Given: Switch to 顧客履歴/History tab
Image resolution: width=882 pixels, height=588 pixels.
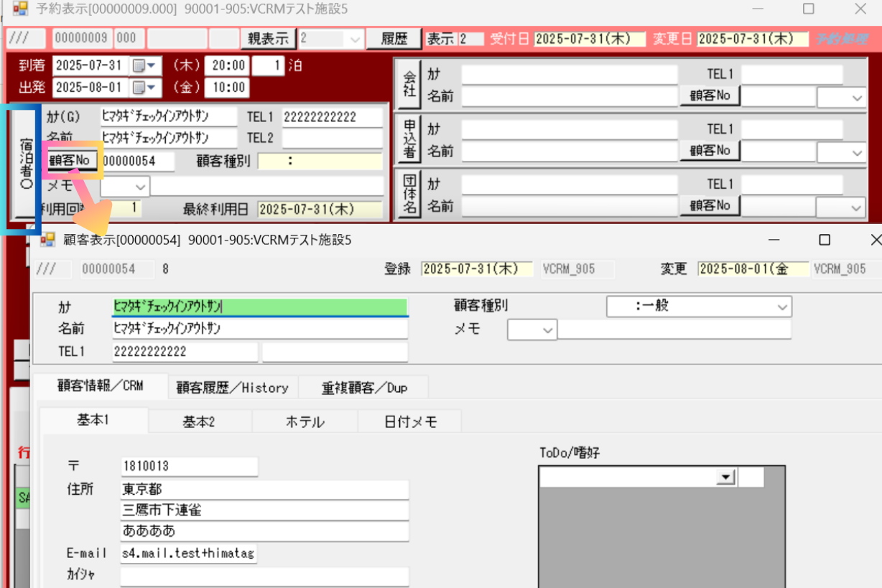Looking at the screenshot, I should click(233, 388).
